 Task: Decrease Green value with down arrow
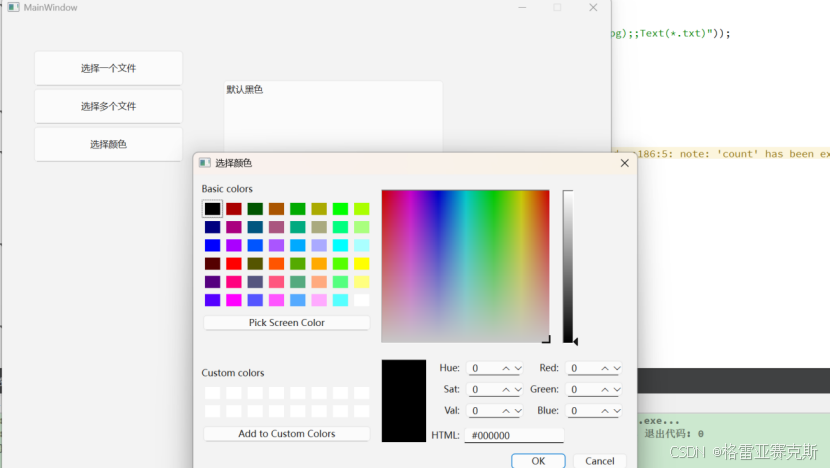pyautogui.click(x=617, y=389)
